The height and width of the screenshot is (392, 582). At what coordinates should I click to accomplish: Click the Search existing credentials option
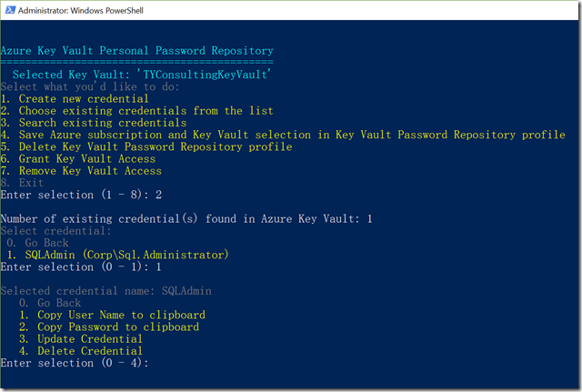click(93, 123)
